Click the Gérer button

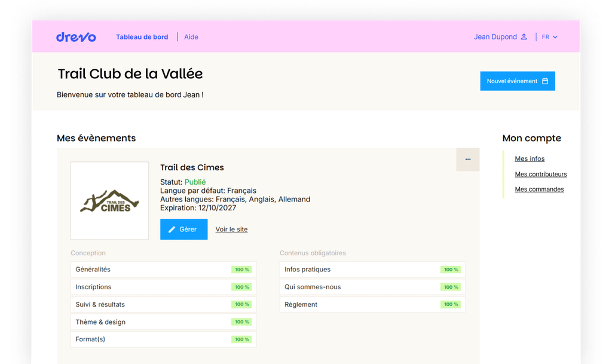point(184,230)
